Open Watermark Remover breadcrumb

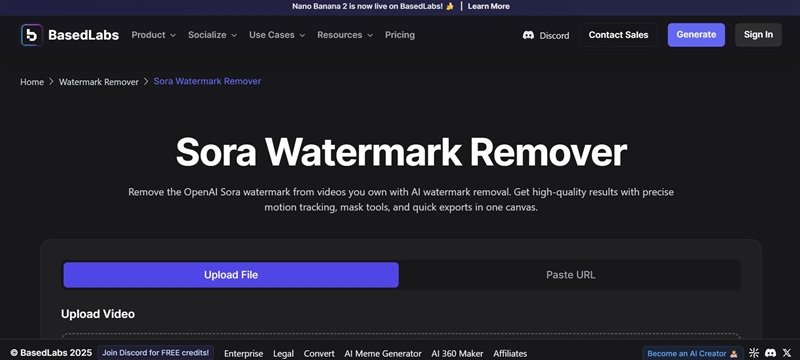click(98, 82)
